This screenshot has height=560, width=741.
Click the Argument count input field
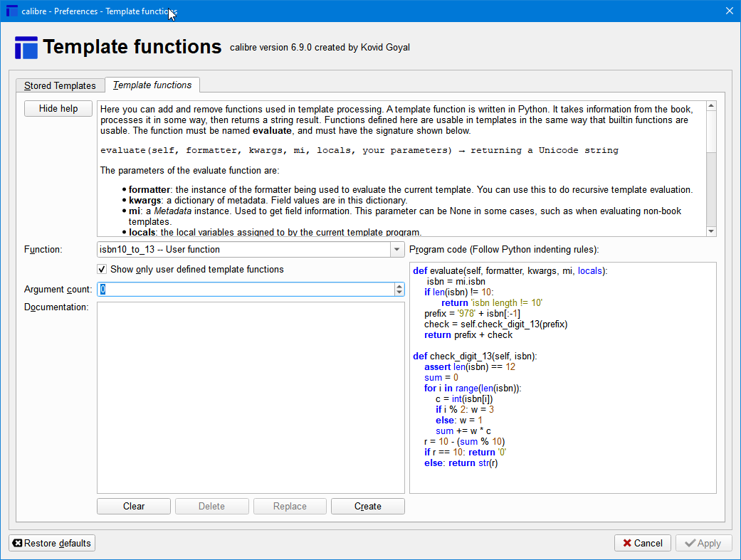[x=246, y=290]
